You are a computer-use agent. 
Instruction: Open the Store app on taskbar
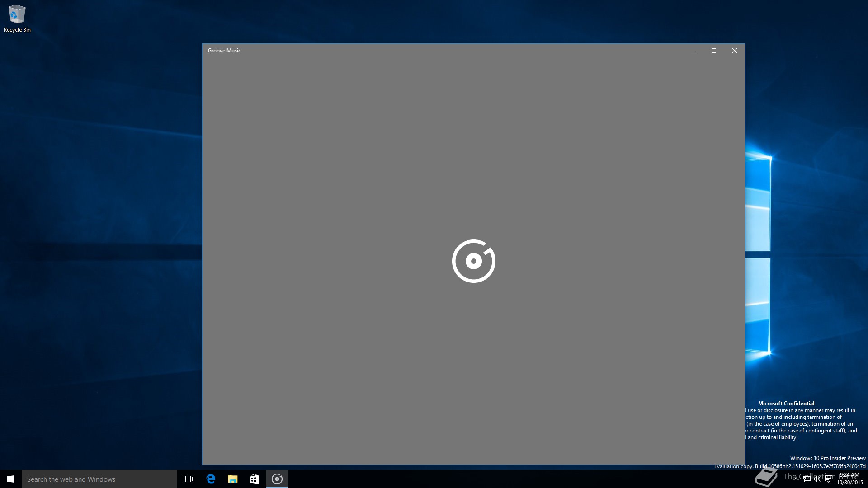(x=255, y=479)
